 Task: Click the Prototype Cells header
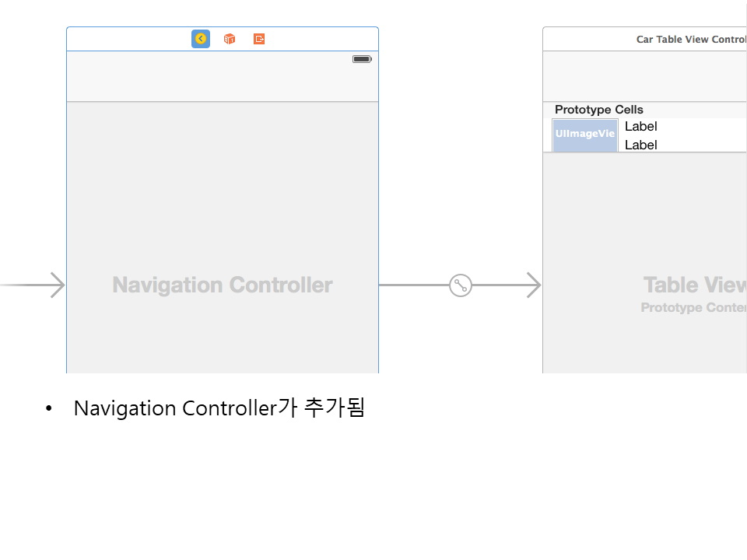pyautogui.click(x=599, y=110)
